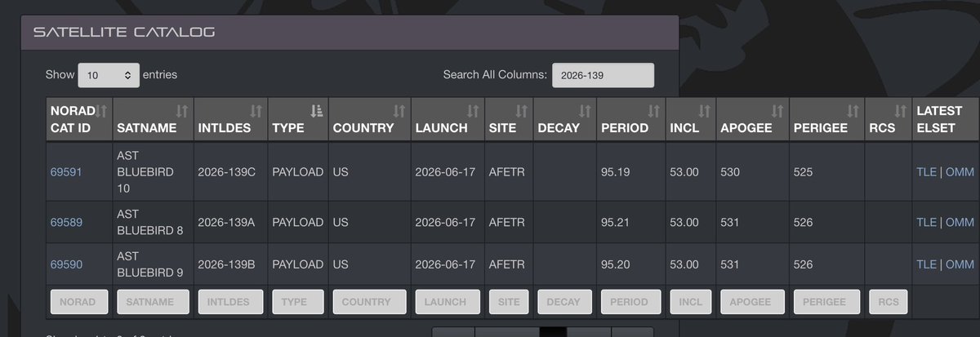
Task: Click the INCL column filter box
Action: 691,302
